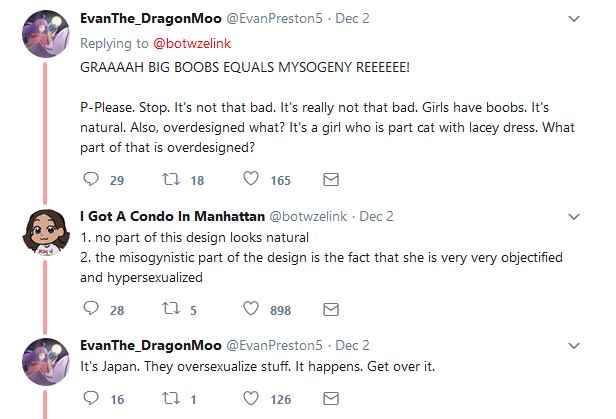This screenshot has width=616, height=419.
Task: Open Dec 2 timestamp of botwzelink tweet
Action: click(377, 216)
